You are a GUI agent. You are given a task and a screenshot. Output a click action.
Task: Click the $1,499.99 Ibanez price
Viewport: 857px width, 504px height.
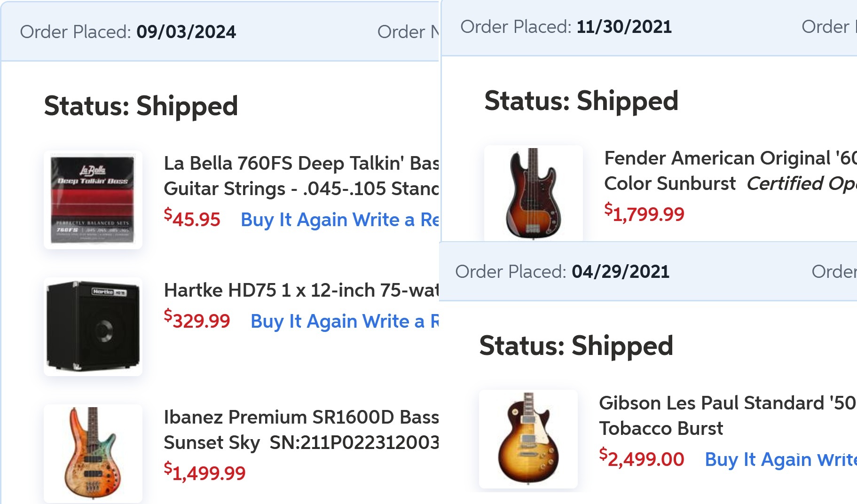point(204,473)
